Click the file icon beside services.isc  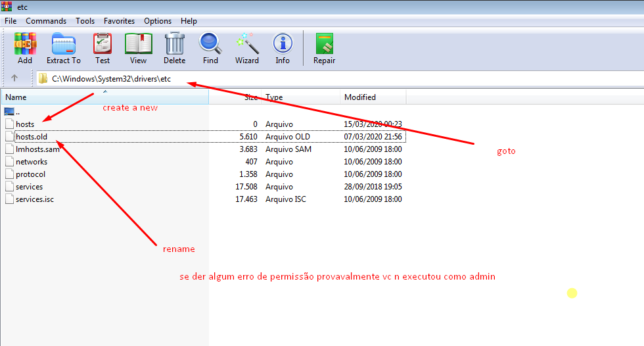(x=9, y=199)
